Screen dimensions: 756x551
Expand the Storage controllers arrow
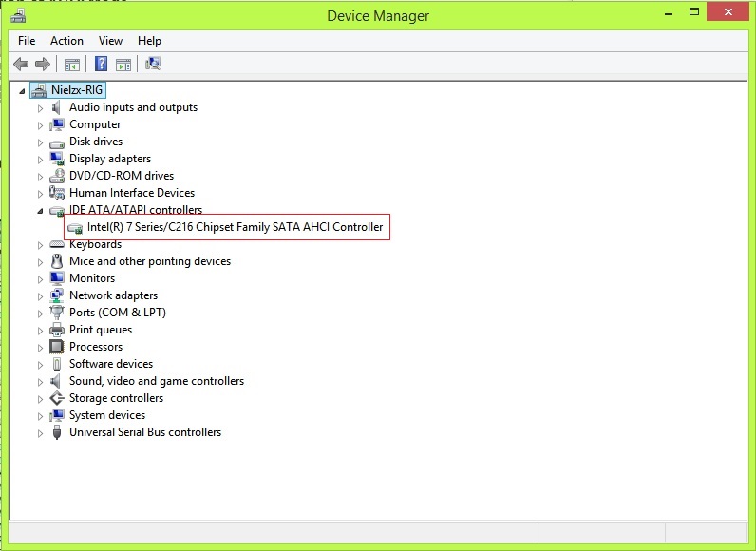pos(41,399)
